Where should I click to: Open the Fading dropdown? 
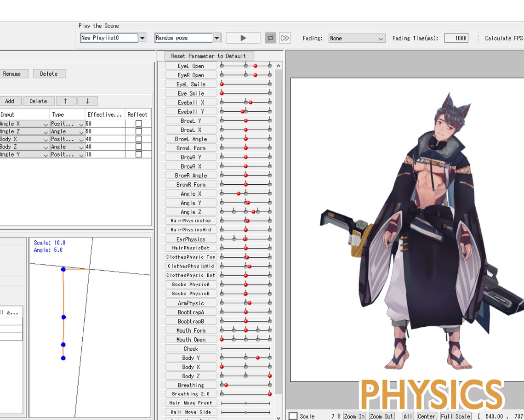pyautogui.click(x=357, y=38)
